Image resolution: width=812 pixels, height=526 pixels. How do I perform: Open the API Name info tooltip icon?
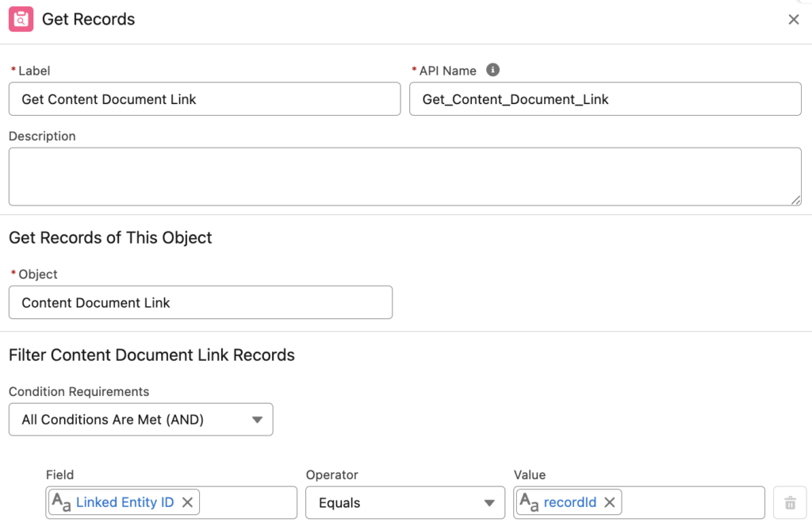(x=492, y=70)
